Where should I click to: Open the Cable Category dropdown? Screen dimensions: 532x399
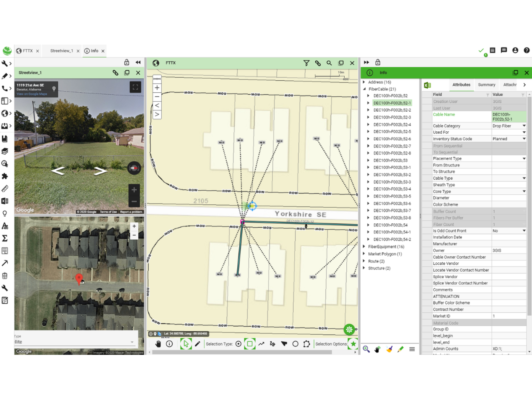[524, 126]
